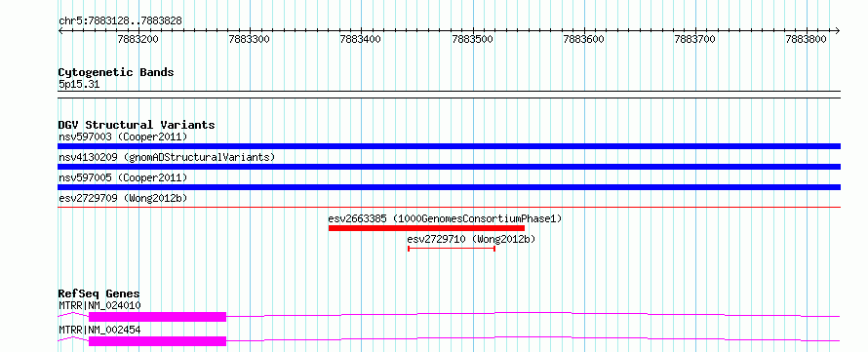Click the nsv597003 (Cooper2011) blue variant bar
868x352 pixels.
[449, 146]
